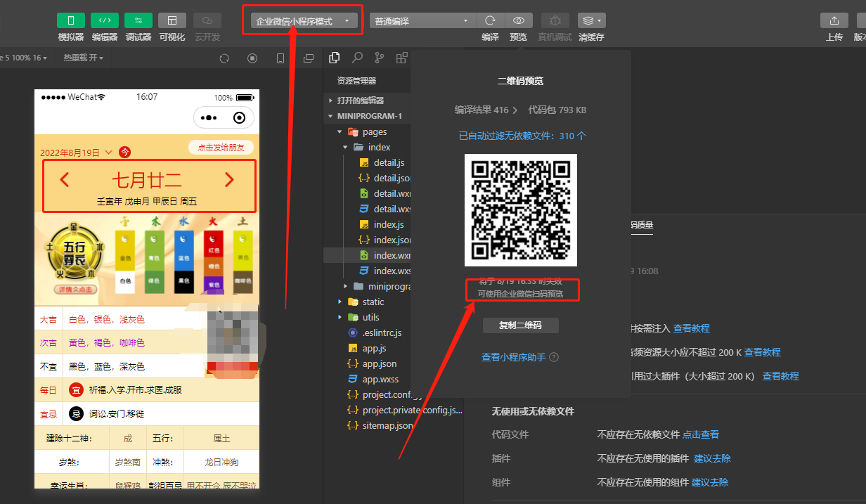866x504 pixels.
Task: Expand the static folder
Action: 368,302
